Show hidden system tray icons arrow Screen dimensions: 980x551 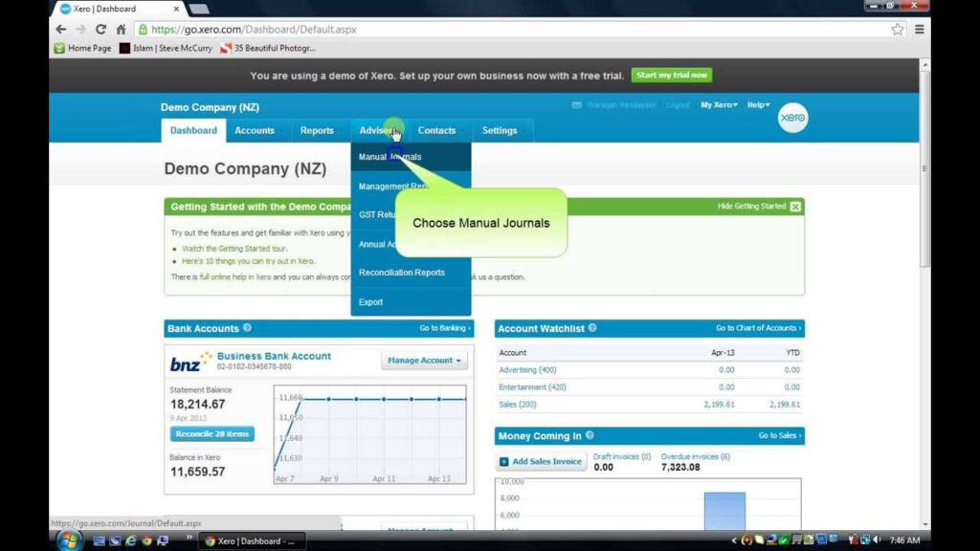pos(734,540)
